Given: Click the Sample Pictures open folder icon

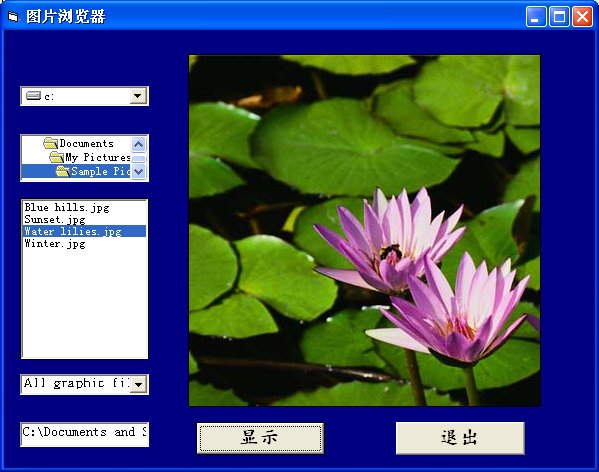Looking at the screenshot, I should tap(63, 171).
